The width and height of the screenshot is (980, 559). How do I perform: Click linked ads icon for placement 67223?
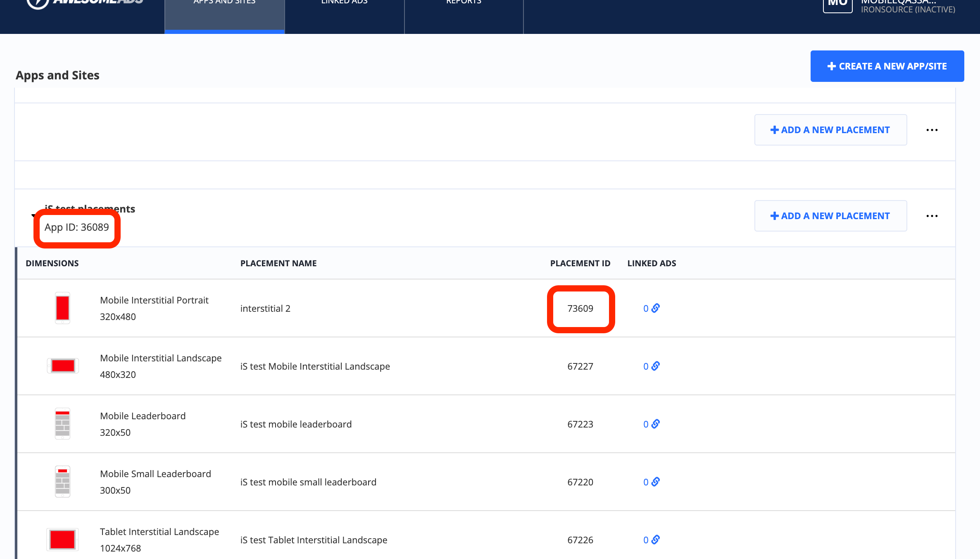[x=656, y=424]
